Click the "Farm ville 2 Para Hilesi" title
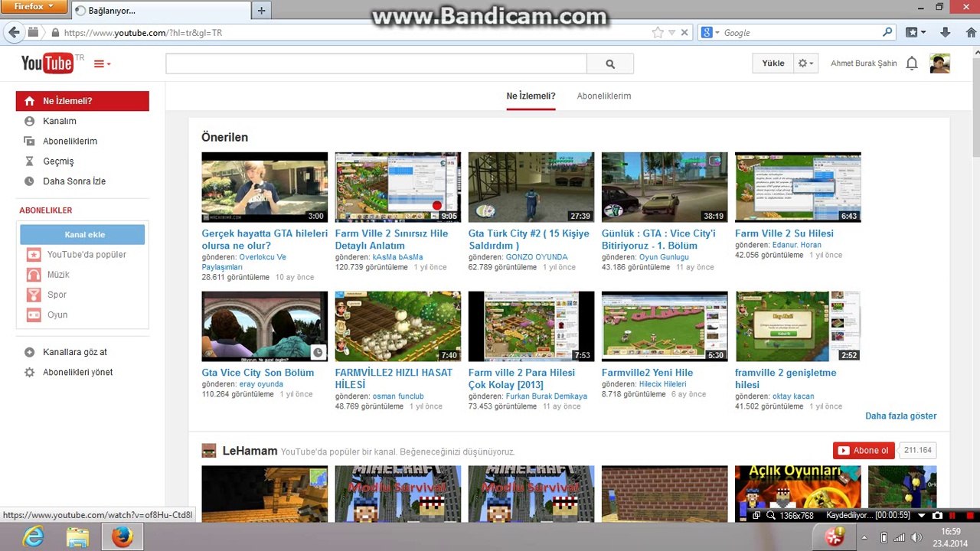980x551 pixels. click(521, 379)
